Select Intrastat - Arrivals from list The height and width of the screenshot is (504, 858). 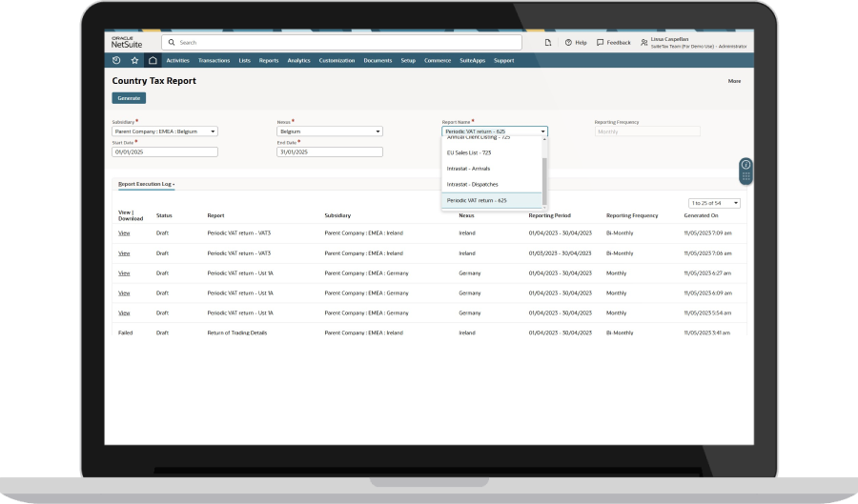[468, 169]
